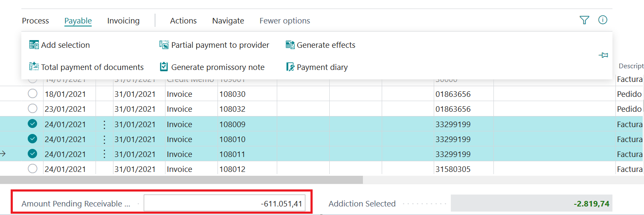644x215 pixels.
Task: Deselect the checked row for invoice 108009
Action: click(x=32, y=124)
